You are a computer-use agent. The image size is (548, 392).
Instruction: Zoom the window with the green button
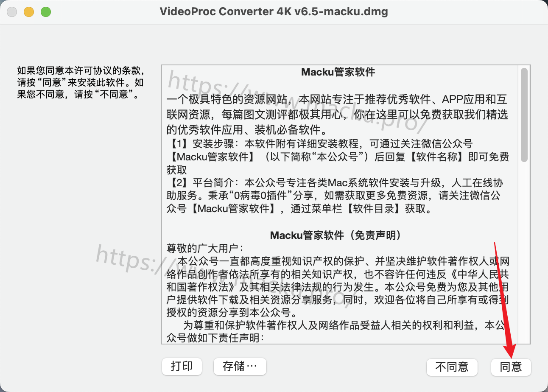tap(46, 12)
